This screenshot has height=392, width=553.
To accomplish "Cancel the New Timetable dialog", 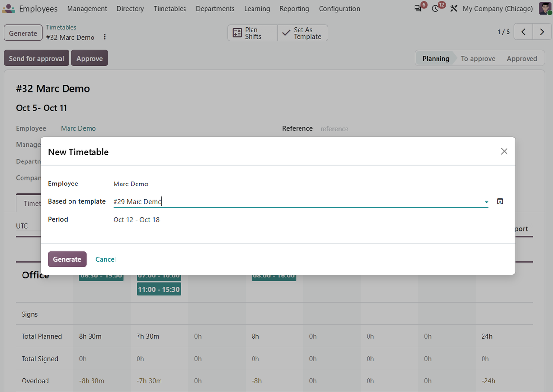I will pos(106,259).
